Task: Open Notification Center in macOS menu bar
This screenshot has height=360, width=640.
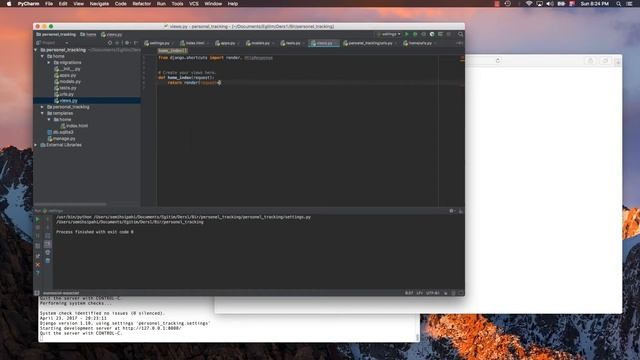Action: (x=629, y=4)
